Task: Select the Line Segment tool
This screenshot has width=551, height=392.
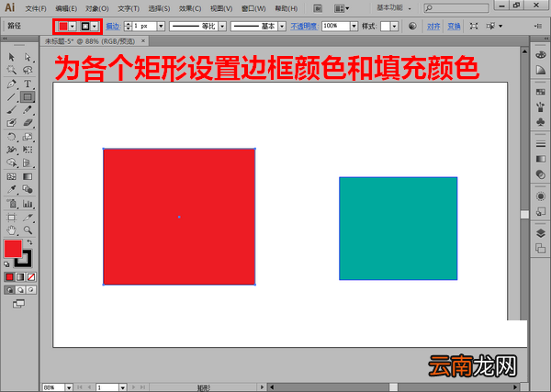Action: coord(11,97)
